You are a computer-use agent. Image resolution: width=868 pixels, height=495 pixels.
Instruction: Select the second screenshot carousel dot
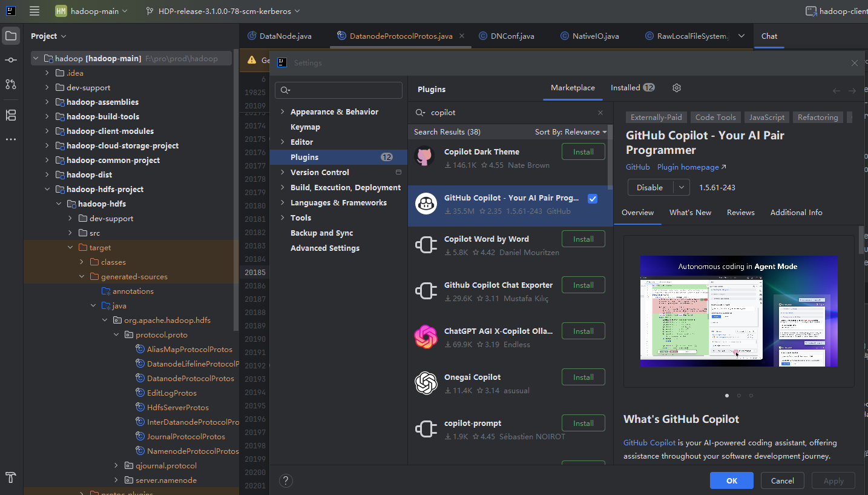tap(739, 396)
